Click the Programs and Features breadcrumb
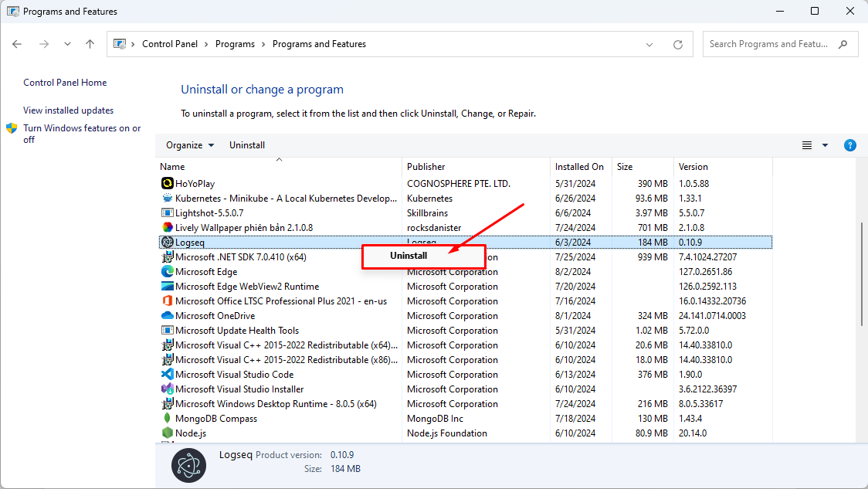This screenshot has width=868, height=489. pos(320,44)
